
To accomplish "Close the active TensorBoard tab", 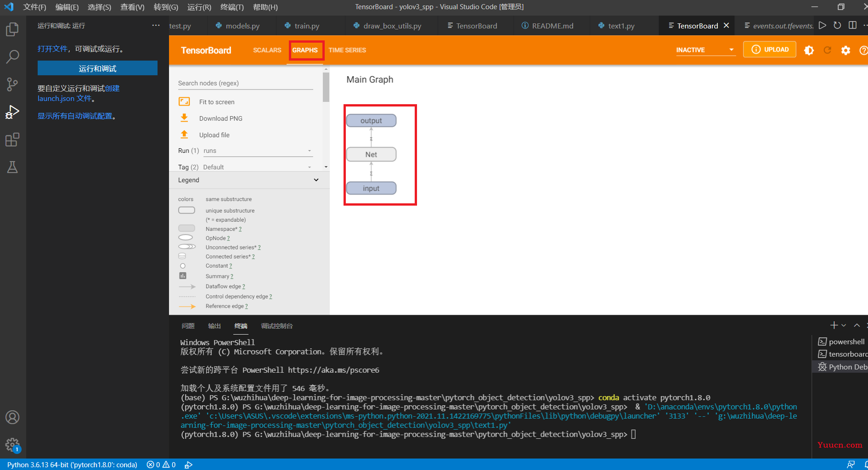I will coord(726,25).
